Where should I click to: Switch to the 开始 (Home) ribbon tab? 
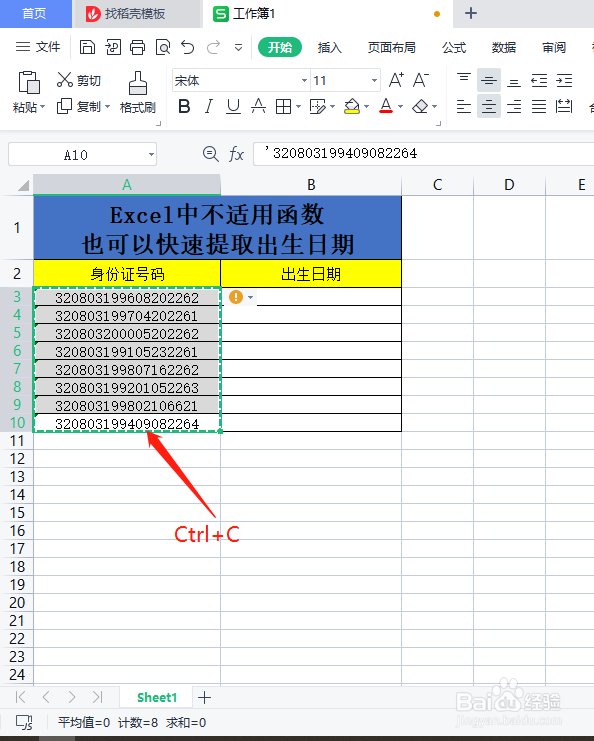click(280, 47)
